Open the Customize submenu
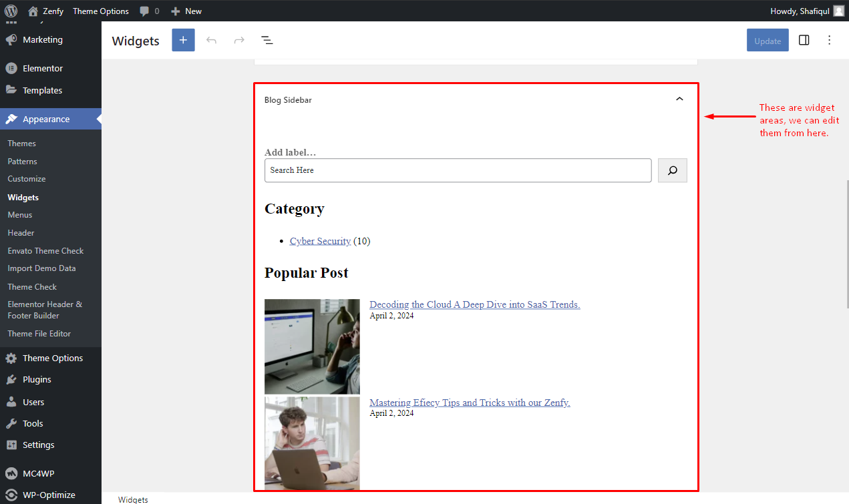Viewport: 849px width, 504px height. tap(27, 179)
